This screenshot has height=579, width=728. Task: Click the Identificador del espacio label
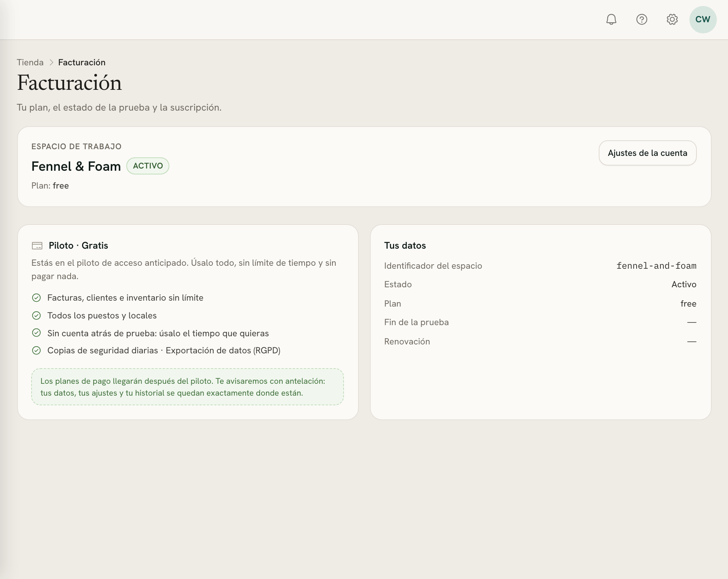[x=433, y=266]
